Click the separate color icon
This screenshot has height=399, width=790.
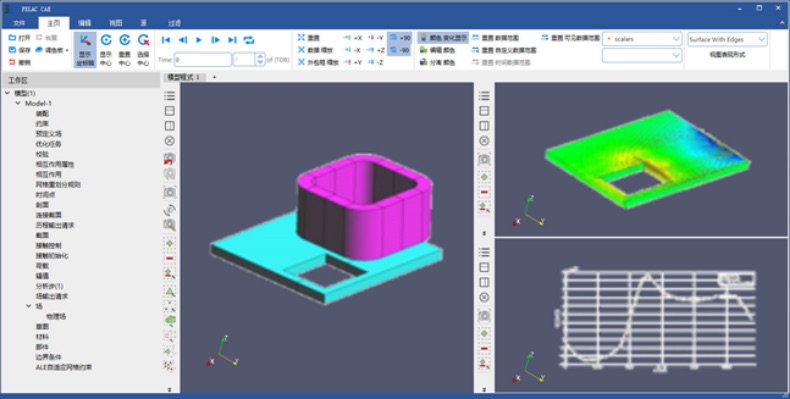pos(437,62)
